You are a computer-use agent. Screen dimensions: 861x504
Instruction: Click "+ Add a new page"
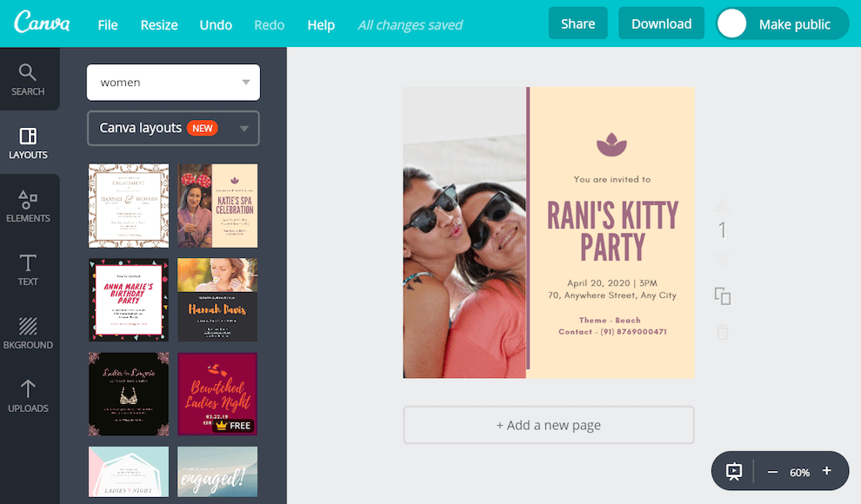click(x=548, y=425)
